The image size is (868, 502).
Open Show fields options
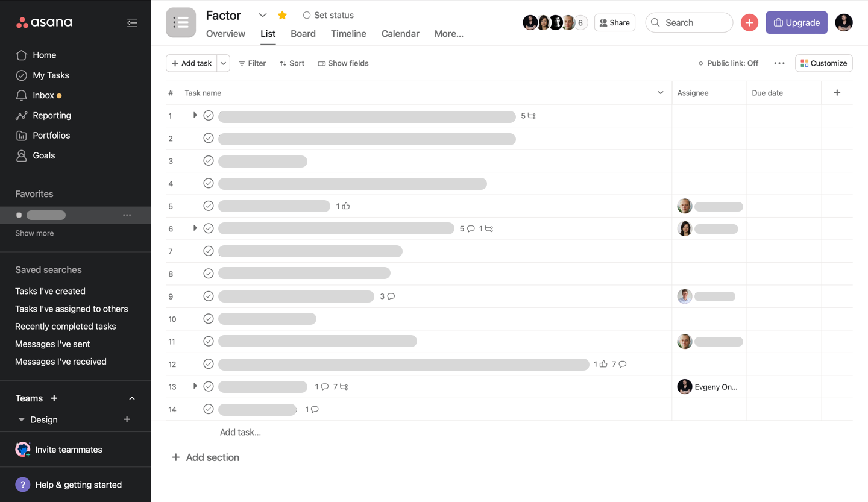343,63
